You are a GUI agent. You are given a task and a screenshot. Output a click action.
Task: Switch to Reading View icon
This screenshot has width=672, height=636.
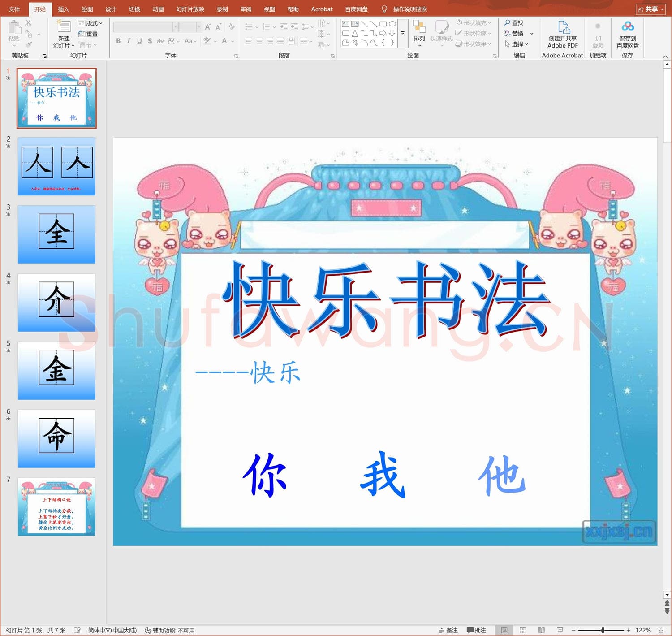tap(542, 630)
